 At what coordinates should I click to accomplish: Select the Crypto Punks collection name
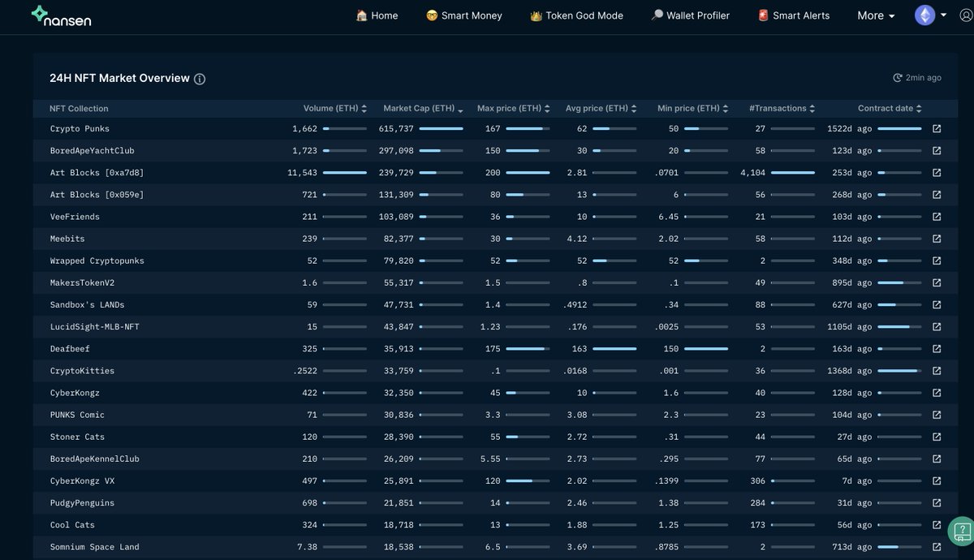(80, 129)
